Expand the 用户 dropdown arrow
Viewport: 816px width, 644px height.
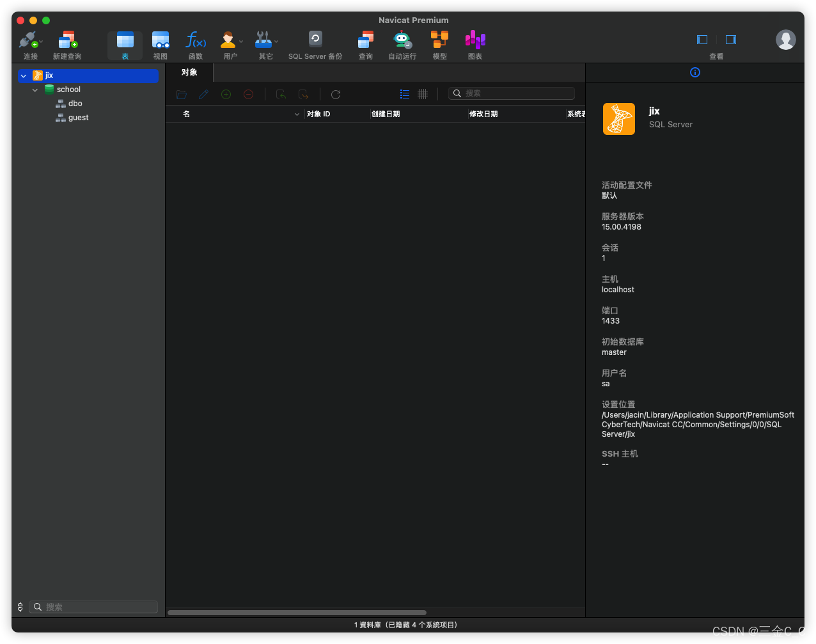click(241, 42)
